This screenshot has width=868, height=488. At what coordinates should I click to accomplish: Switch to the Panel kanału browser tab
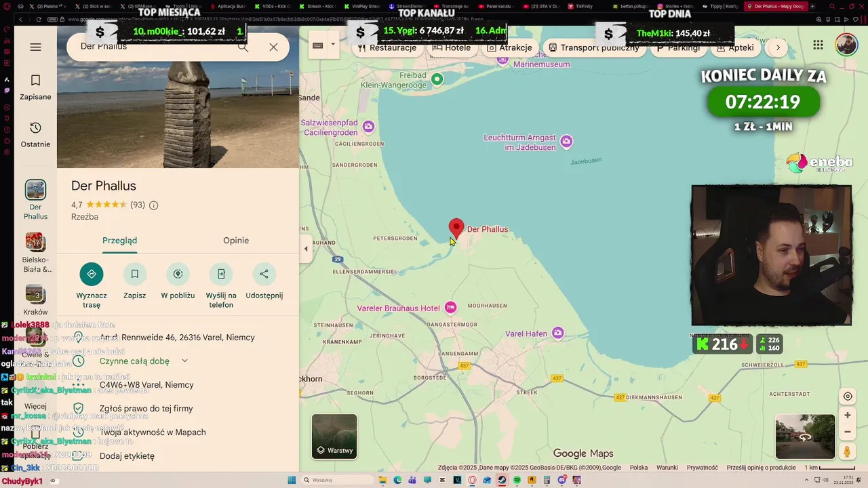tap(498, 6)
